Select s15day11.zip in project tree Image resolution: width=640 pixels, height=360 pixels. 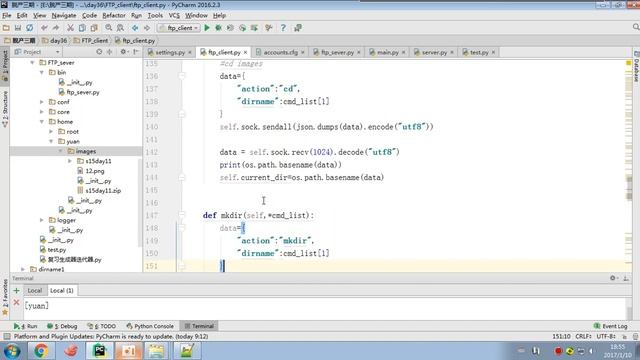click(103, 191)
